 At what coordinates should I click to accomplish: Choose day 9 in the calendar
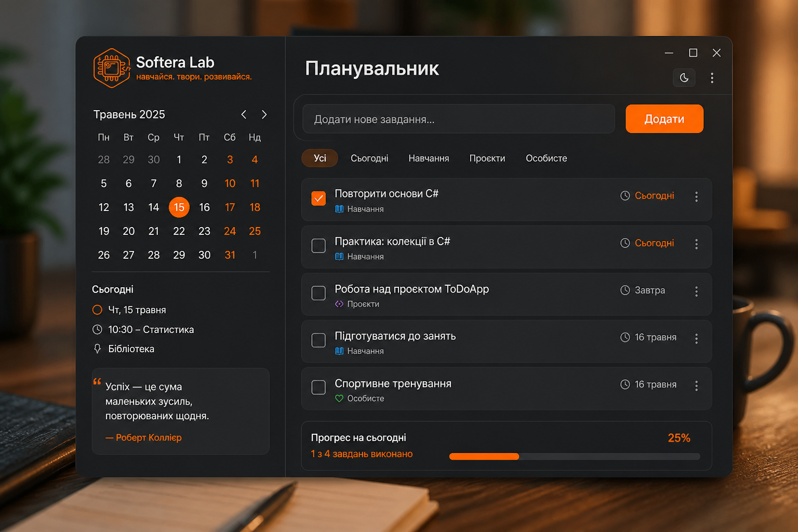click(204, 183)
